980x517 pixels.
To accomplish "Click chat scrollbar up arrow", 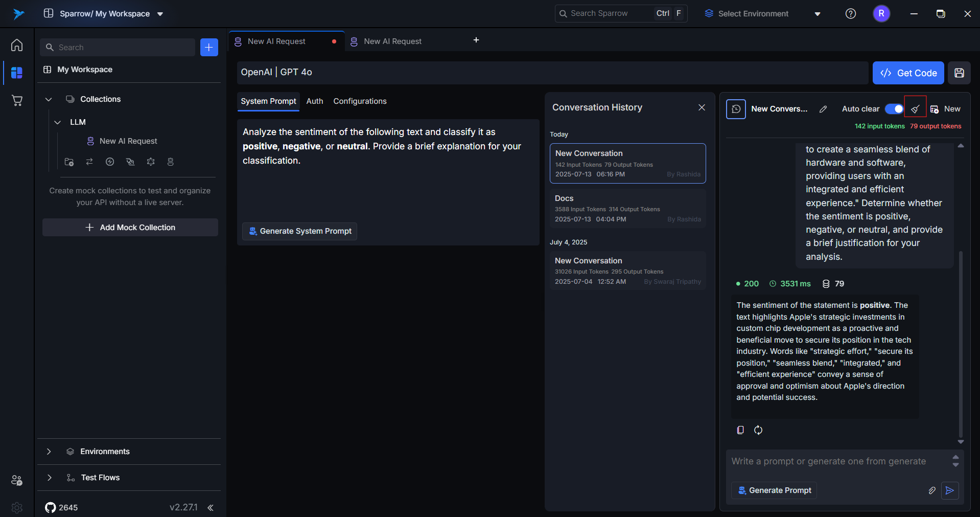I will [x=961, y=146].
